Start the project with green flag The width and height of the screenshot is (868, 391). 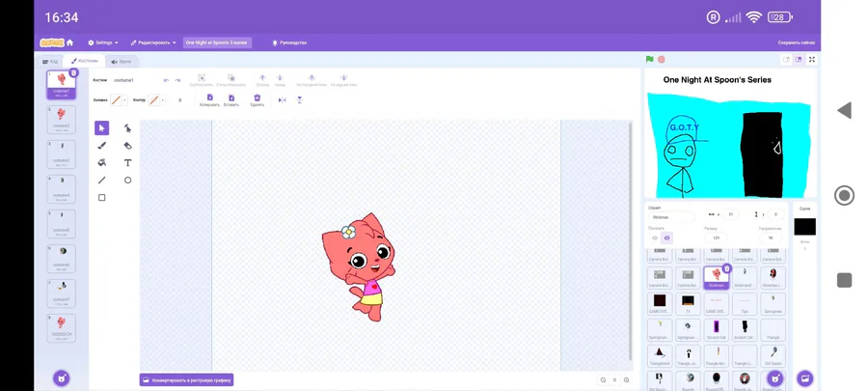[650, 59]
